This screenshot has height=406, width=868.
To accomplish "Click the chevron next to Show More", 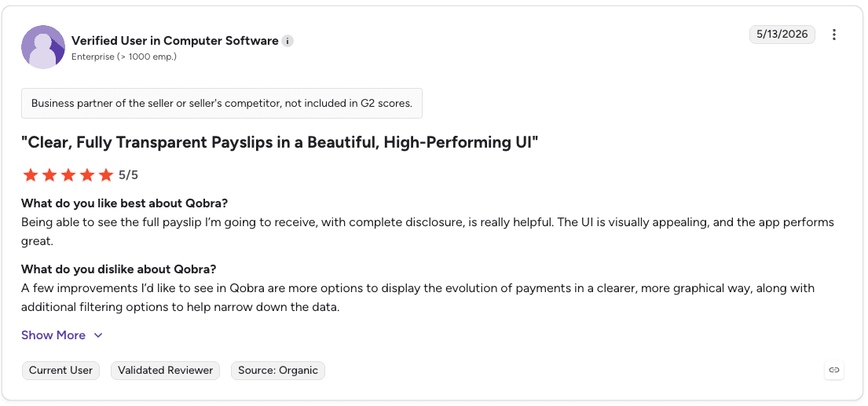I will tap(98, 335).
